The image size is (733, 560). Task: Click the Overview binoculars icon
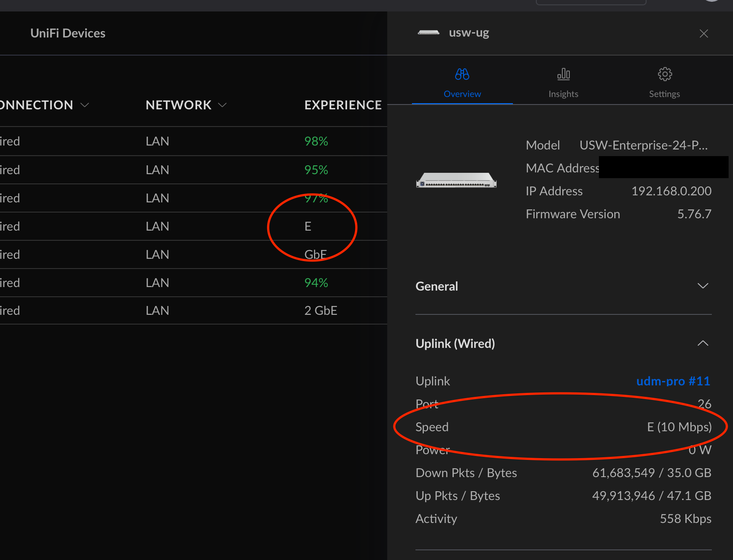[462, 74]
